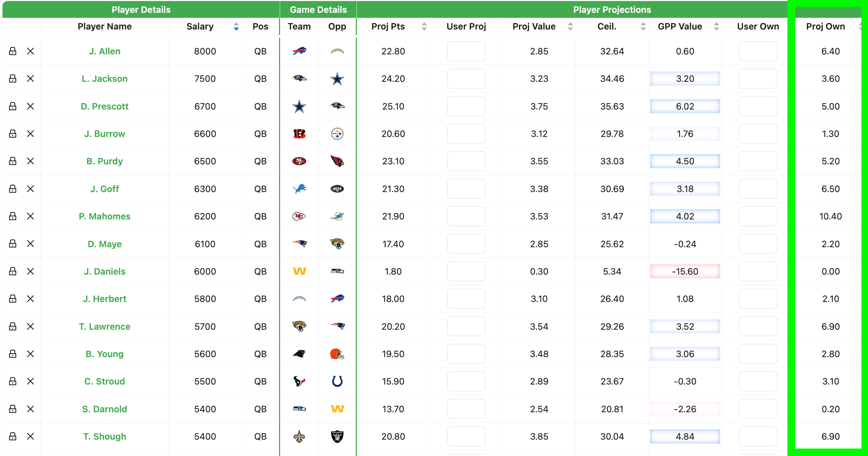Click the Bengals team logo for J. Burrow
868x456 pixels.
point(299,134)
